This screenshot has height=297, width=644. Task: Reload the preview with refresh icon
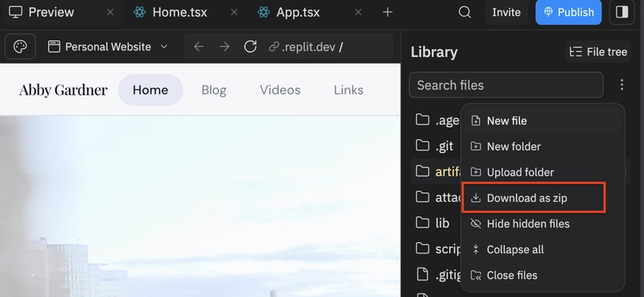[x=250, y=47]
